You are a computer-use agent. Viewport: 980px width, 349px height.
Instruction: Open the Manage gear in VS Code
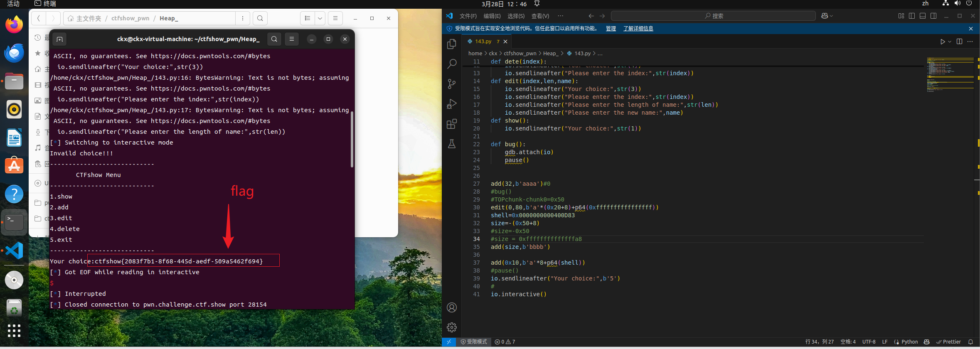click(x=452, y=327)
